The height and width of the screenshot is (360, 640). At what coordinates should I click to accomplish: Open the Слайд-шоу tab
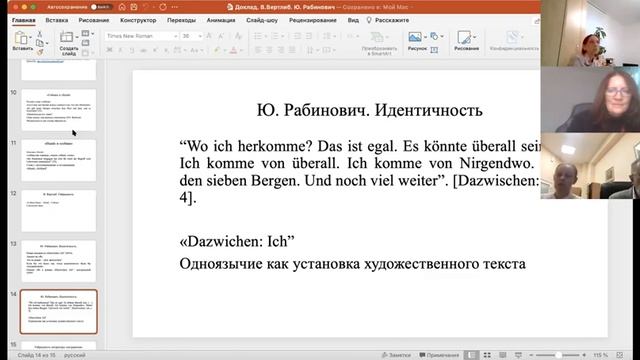262,20
